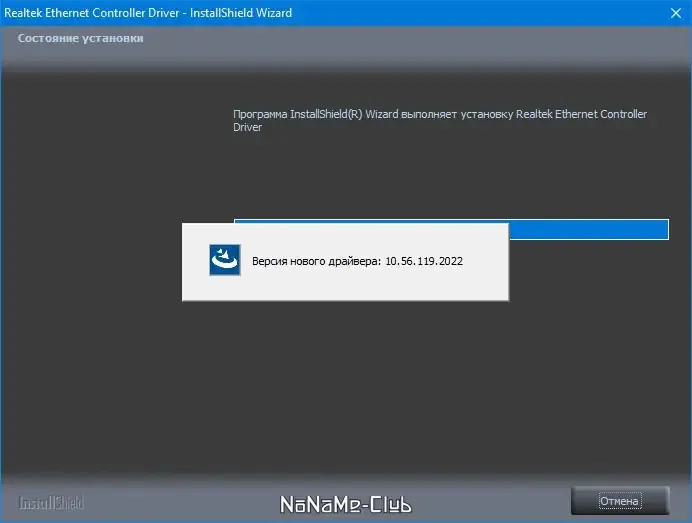Close the InstallShield Wizard window
Image resolution: width=692 pixels, height=523 pixels.
click(676, 13)
